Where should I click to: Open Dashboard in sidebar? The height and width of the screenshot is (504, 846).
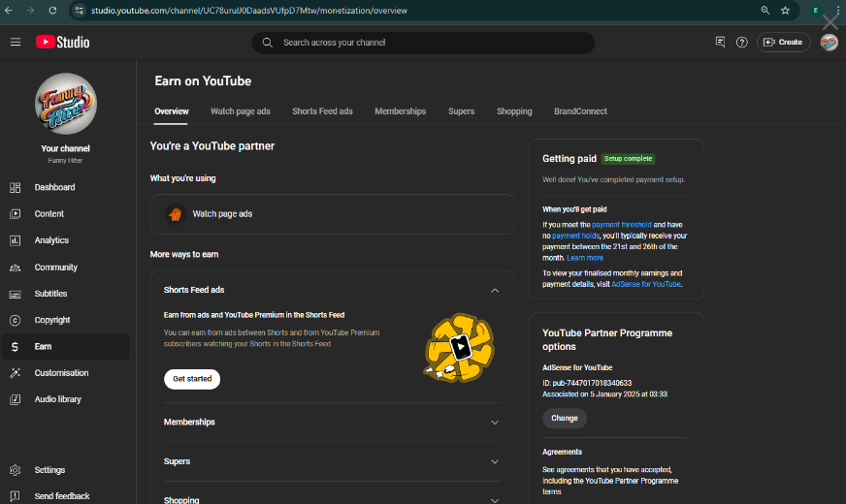click(65, 187)
